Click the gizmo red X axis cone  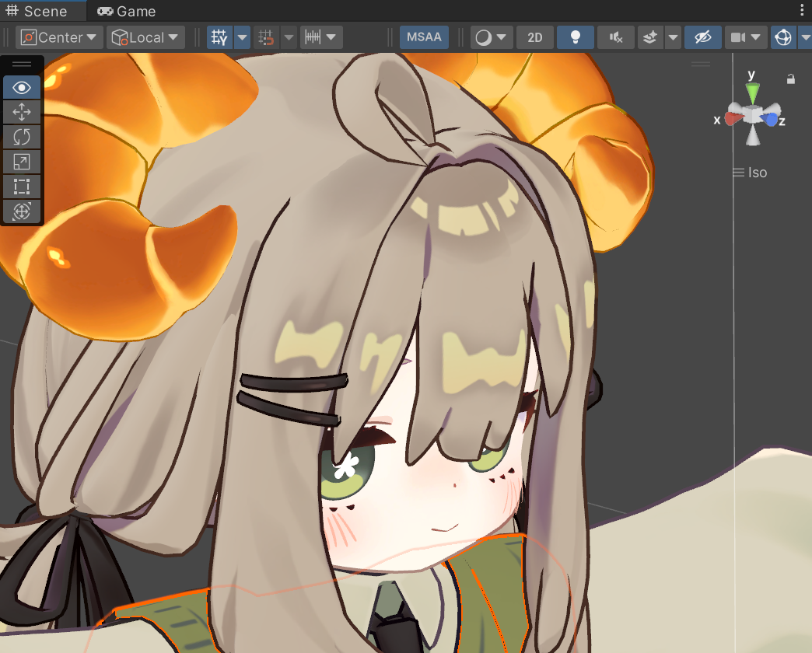click(732, 118)
